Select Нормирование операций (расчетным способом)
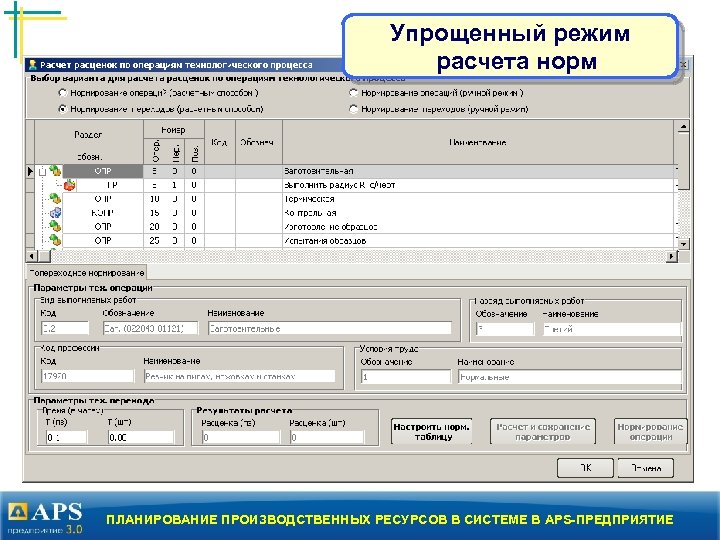Viewport: 720px width, 540px height. point(63,93)
